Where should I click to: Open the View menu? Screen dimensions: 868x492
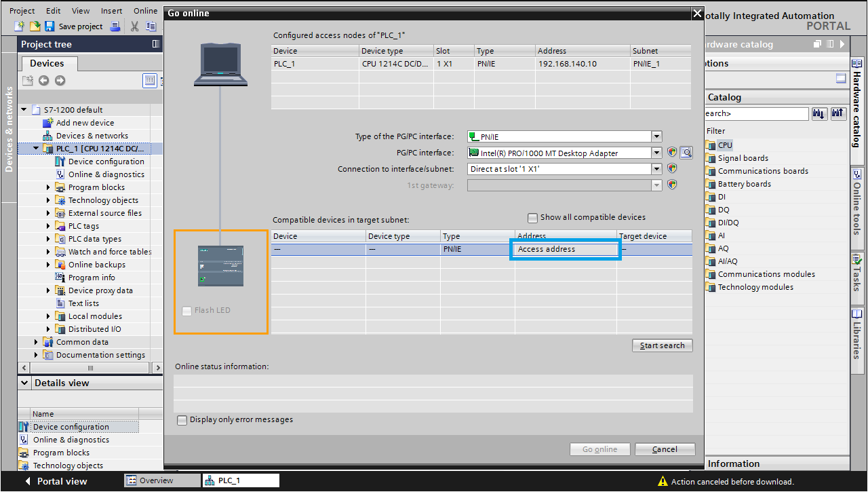pyautogui.click(x=81, y=11)
